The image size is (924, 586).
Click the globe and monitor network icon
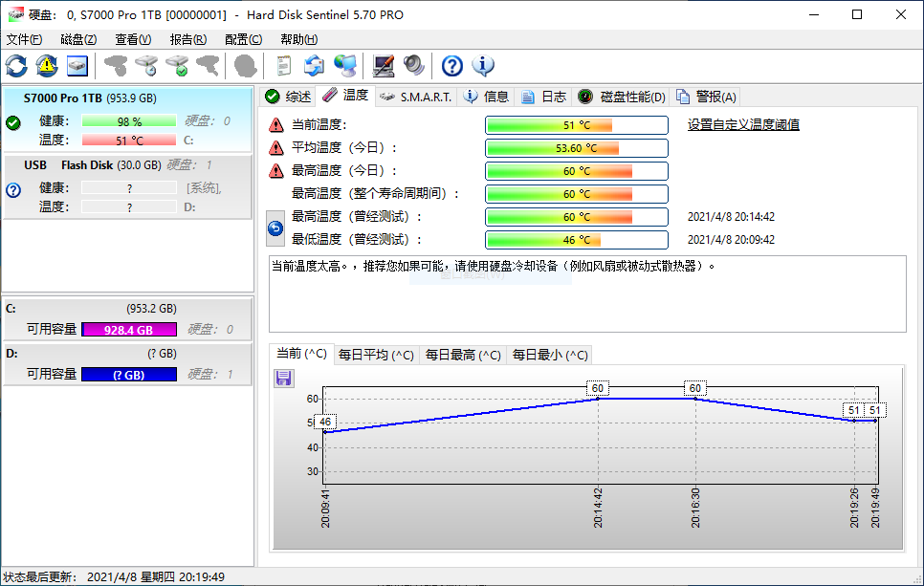pyautogui.click(x=344, y=65)
